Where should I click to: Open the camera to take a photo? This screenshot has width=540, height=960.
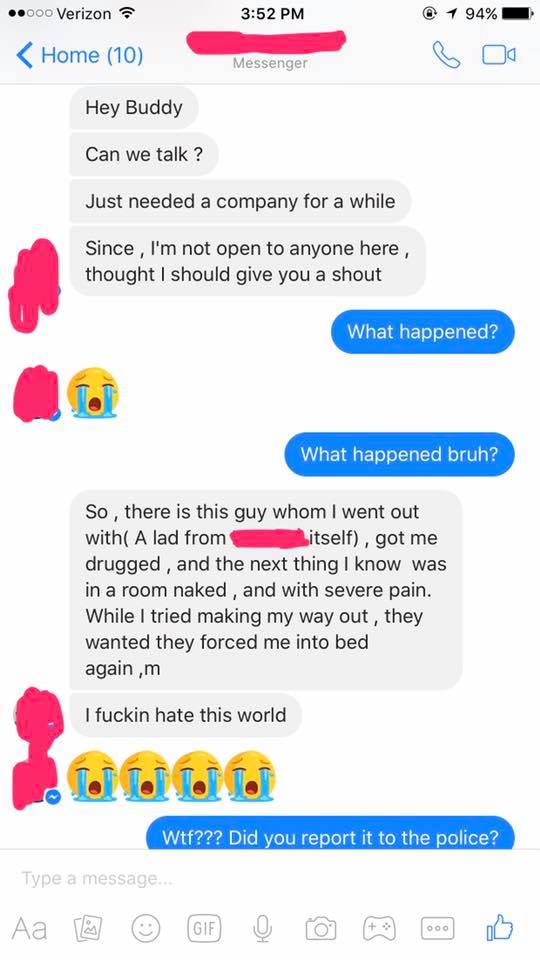(321, 928)
